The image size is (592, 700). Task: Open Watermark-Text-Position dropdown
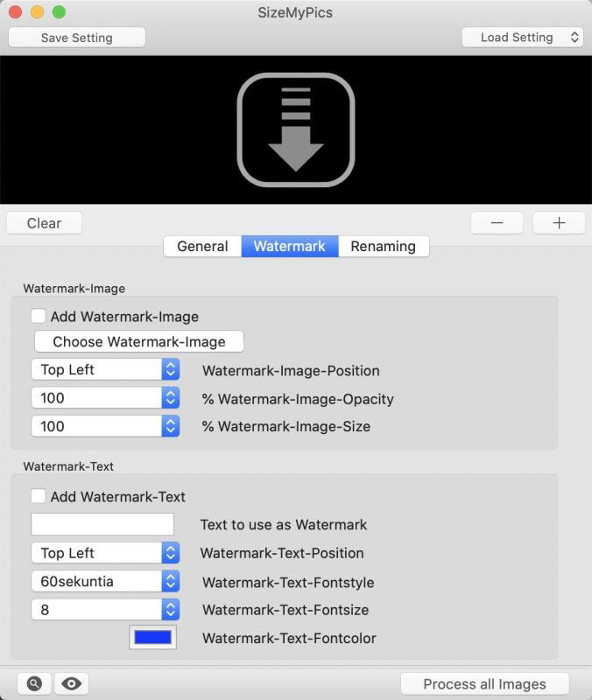tap(105, 553)
